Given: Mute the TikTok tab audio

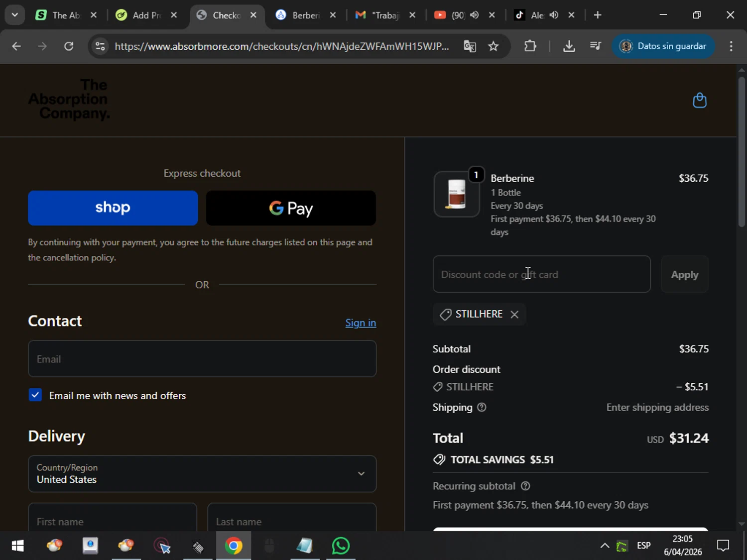Looking at the screenshot, I should coord(554,15).
